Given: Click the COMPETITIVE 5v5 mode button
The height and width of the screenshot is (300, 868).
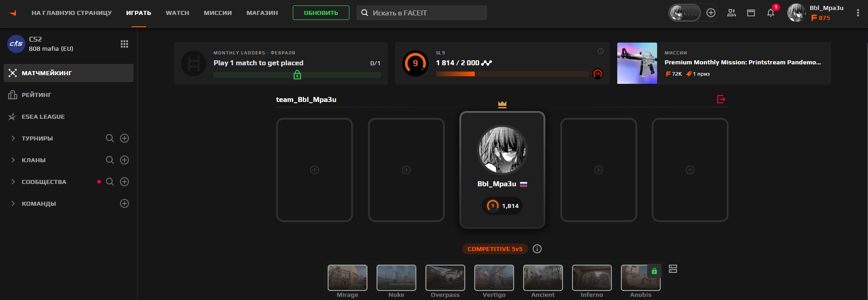Looking at the screenshot, I should click(495, 249).
